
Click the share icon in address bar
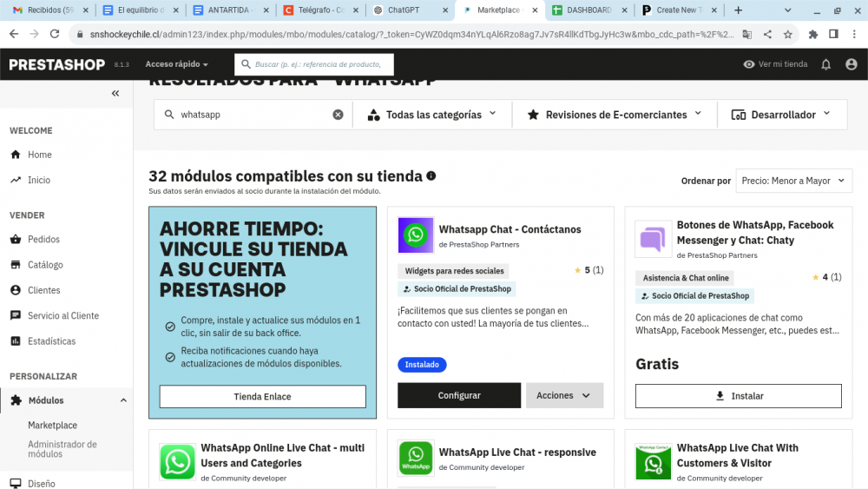[x=767, y=35]
